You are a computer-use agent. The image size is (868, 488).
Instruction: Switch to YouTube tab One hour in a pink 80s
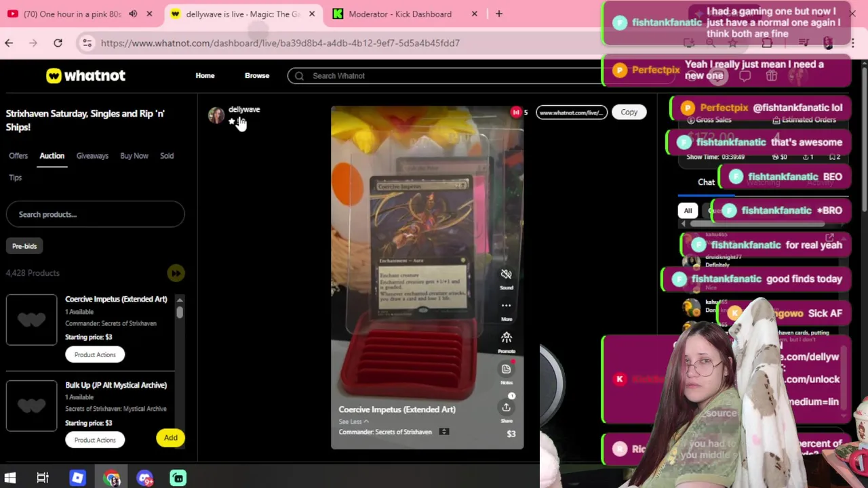[72, 14]
